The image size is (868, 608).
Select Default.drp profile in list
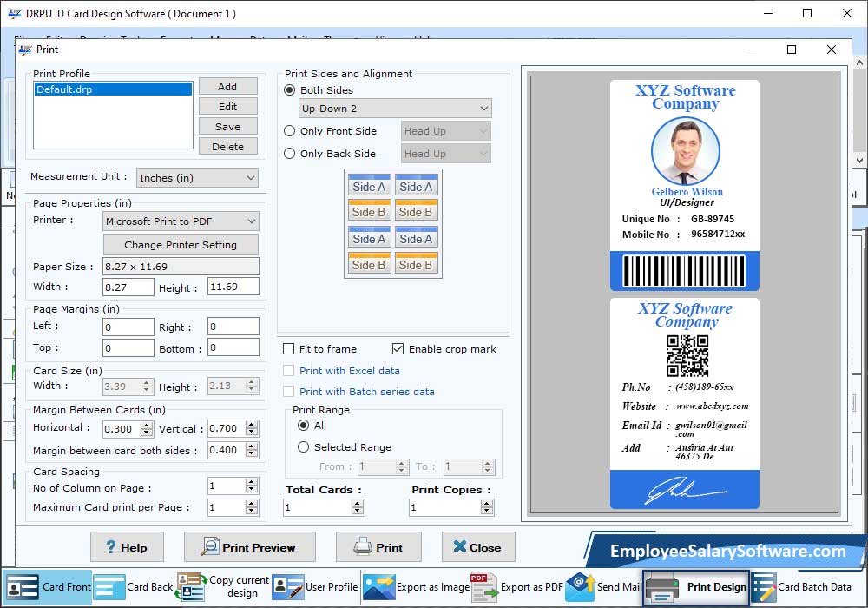[x=113, y=89]
